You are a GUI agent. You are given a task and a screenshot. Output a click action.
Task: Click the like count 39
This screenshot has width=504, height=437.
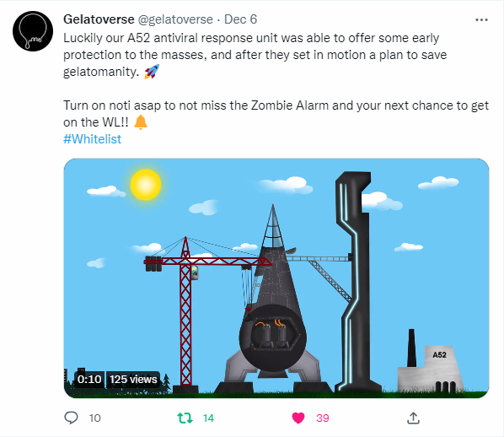point(323,418)
